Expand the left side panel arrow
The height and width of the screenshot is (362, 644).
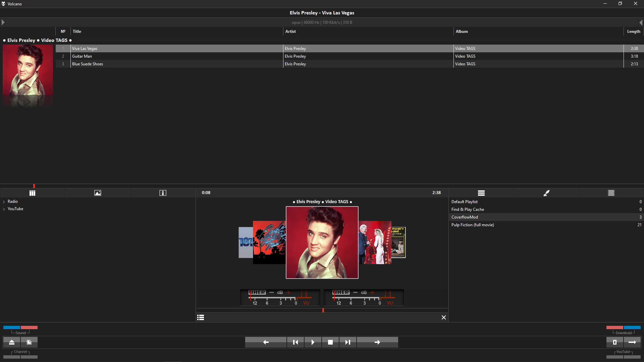pyautogui.click(x=3, y=22)
